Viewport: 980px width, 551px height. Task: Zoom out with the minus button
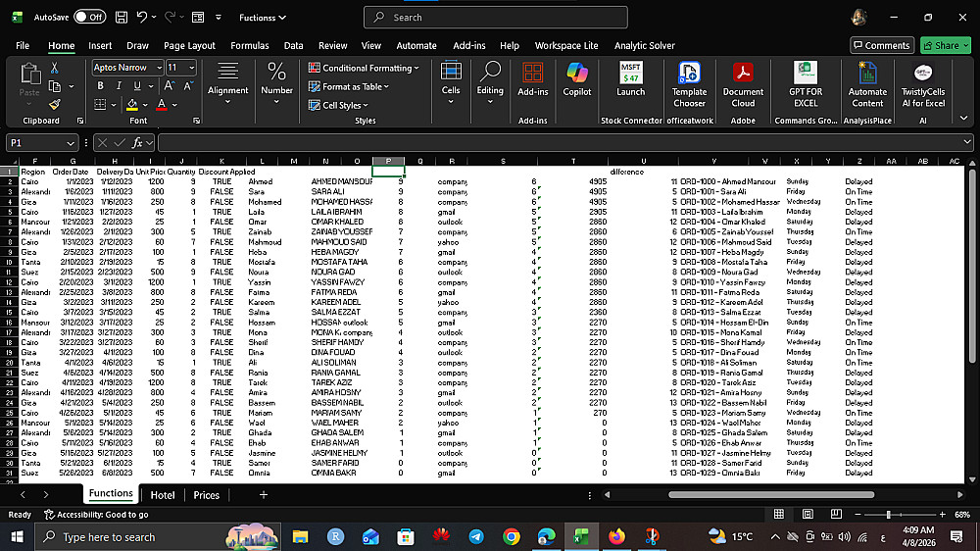857,514
